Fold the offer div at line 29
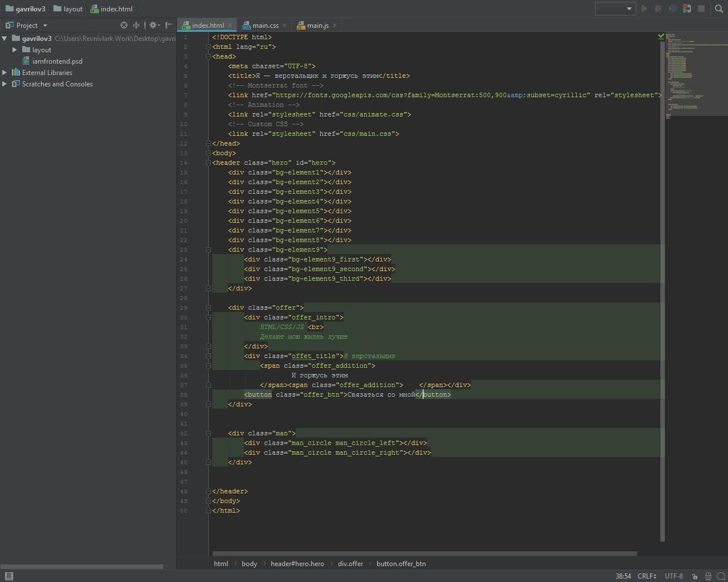Screen dimensions: 728x582 [x=208, y=307]
